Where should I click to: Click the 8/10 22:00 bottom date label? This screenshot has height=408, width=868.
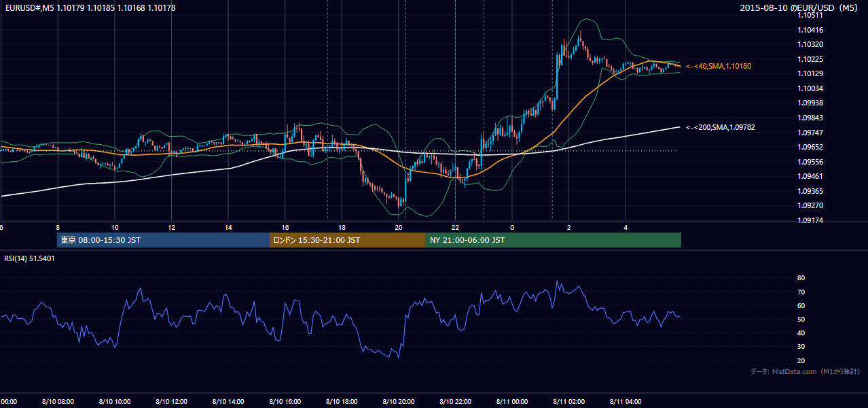[455, 402]
